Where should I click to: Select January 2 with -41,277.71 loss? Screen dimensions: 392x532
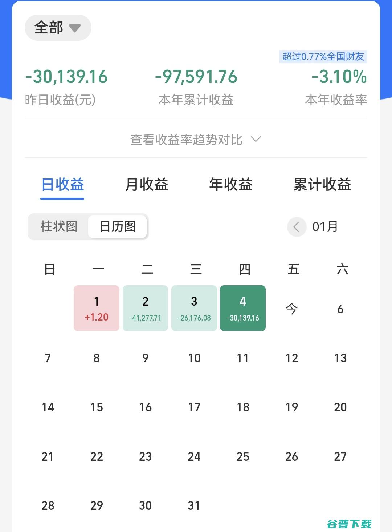click(x=145, y=308)
